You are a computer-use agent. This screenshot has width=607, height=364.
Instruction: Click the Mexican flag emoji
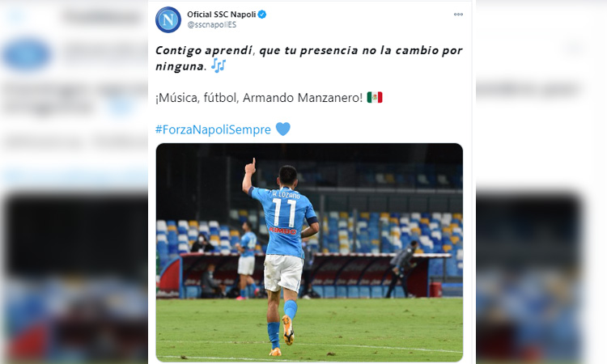pyautogui.click(x=375, y=98)
